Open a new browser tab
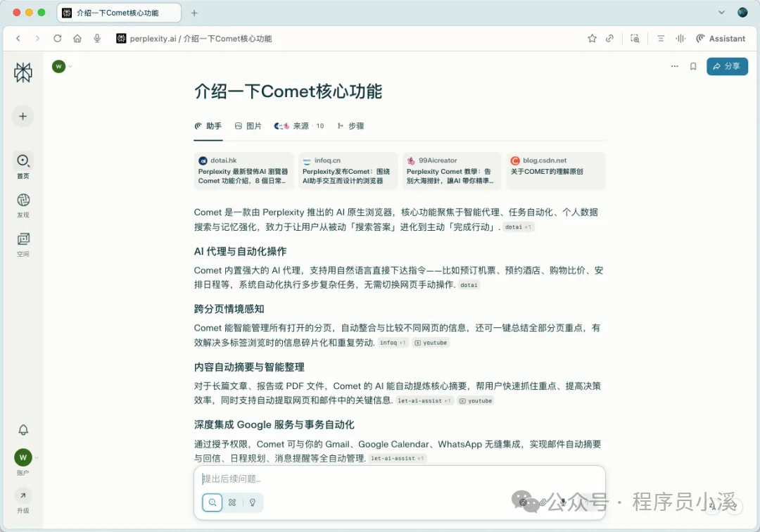760x532 pixels. point(194,13)
